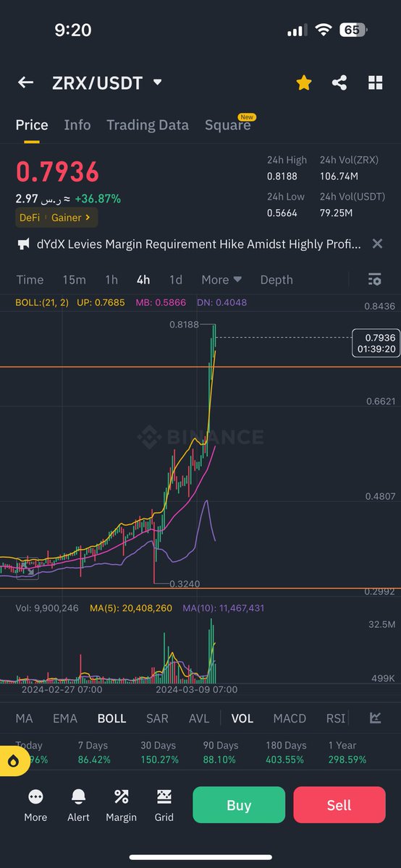The height and width of the screenshot is (868, 401).
Task: Select the 4h chart interval
Action: (143, 279)
